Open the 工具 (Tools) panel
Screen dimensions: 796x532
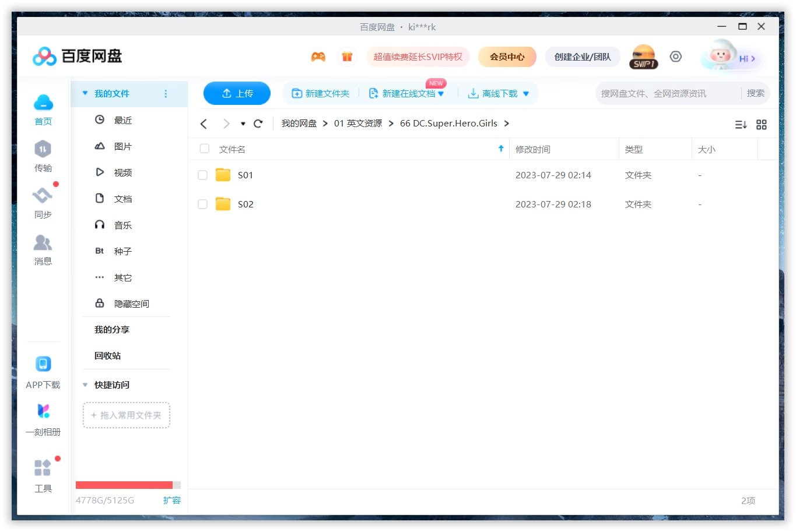point(43,475)
